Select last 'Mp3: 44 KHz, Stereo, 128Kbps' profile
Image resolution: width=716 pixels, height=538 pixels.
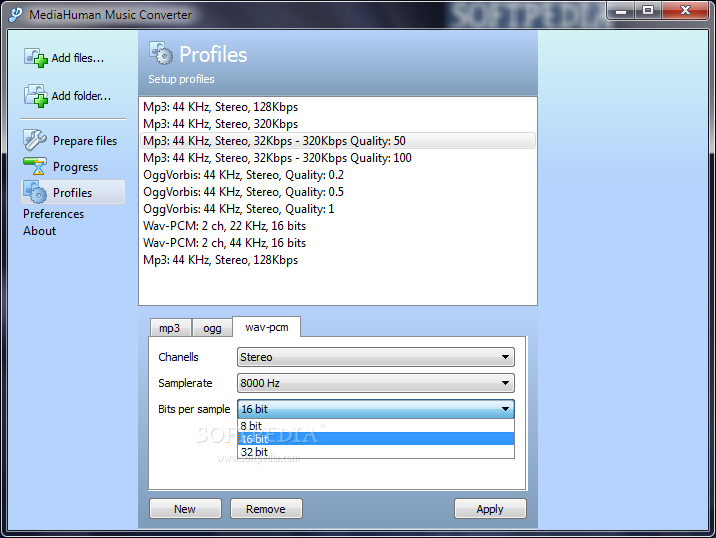(337, 260)
